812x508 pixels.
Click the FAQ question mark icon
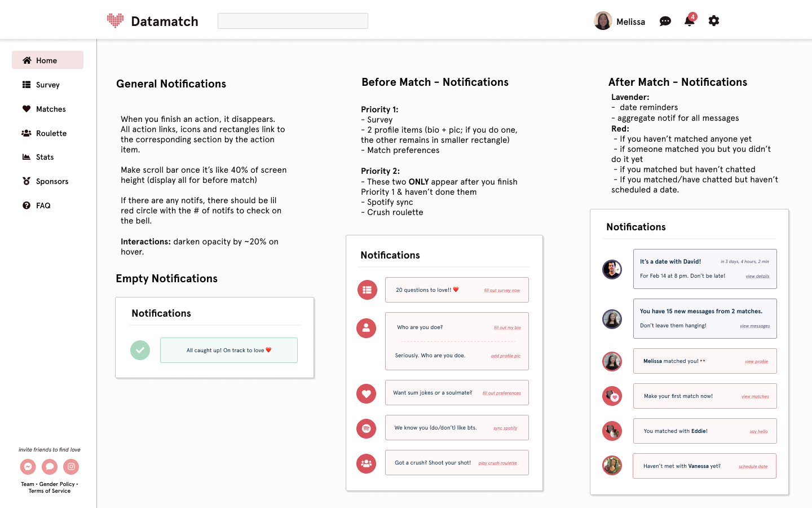tap(27, 205)
